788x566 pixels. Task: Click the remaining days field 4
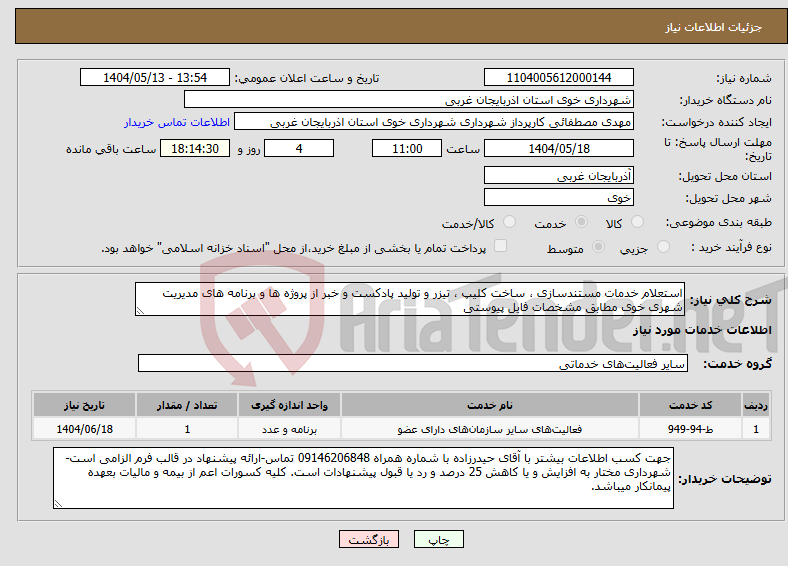coord(299,148)
